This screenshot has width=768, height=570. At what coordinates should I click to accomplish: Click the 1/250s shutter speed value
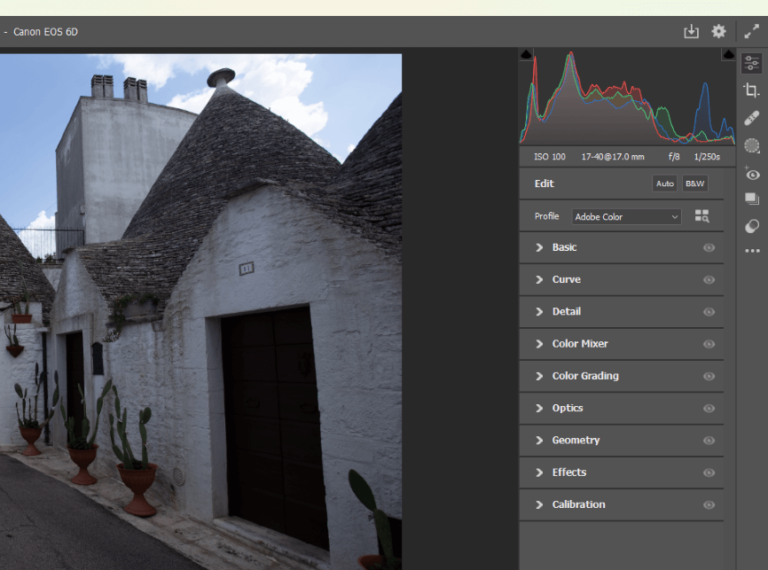click(x=707, y=157)
